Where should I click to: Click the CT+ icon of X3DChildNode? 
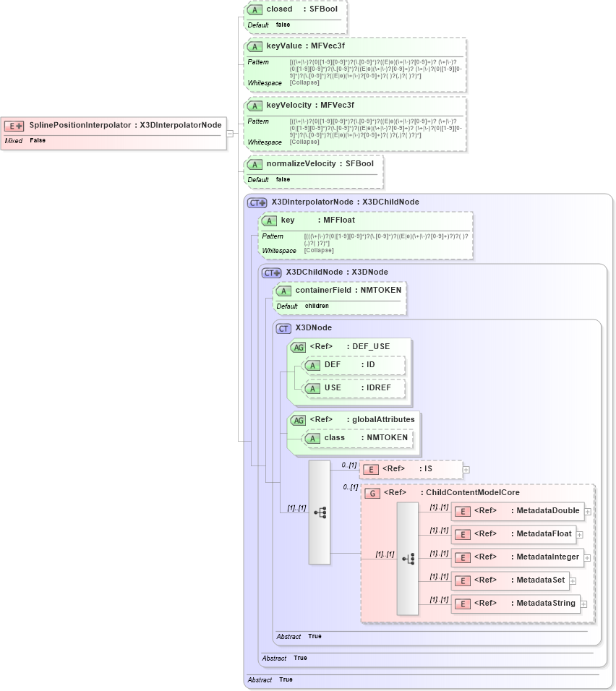[272, 272]
